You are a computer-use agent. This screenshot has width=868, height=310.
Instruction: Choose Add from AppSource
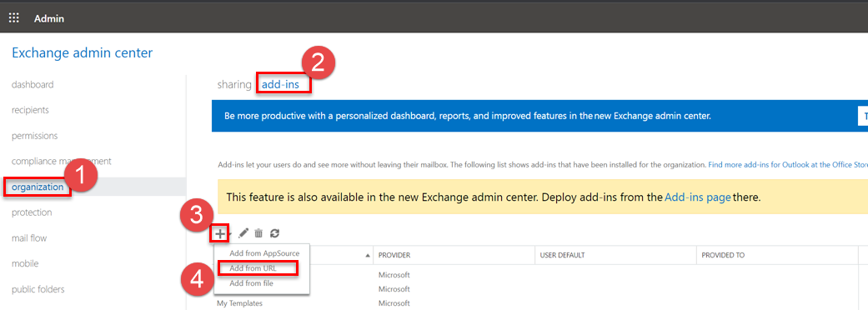pos(264,253)
